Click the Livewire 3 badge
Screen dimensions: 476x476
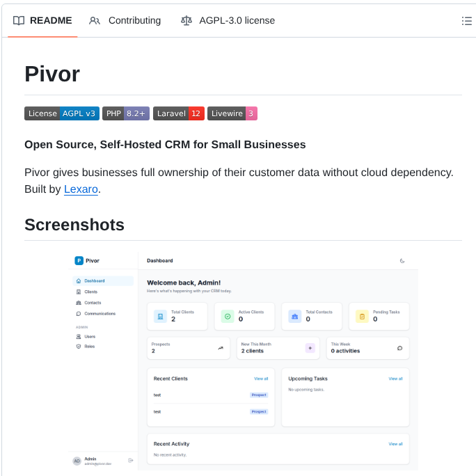232,113
